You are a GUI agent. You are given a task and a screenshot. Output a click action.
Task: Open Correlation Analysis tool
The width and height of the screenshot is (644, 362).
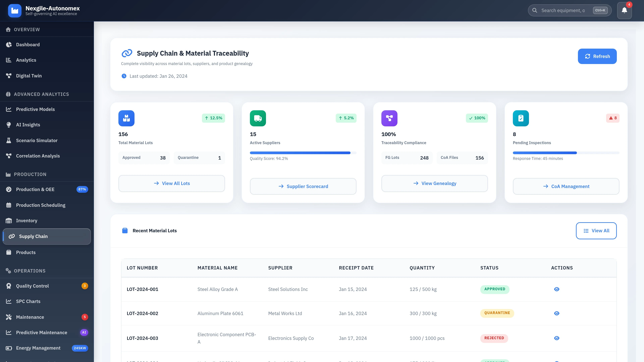pyautogui.click(x=38, y=156)
